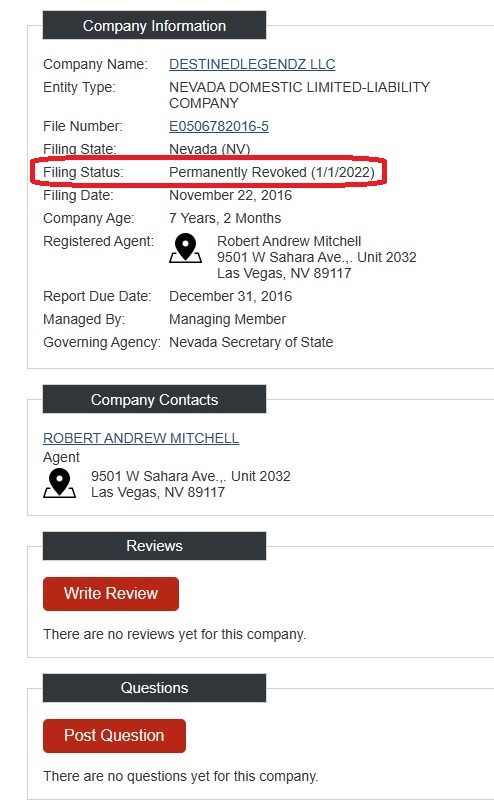
Task: Click the map pin under Company Contacts
Action: pos(59,484)
